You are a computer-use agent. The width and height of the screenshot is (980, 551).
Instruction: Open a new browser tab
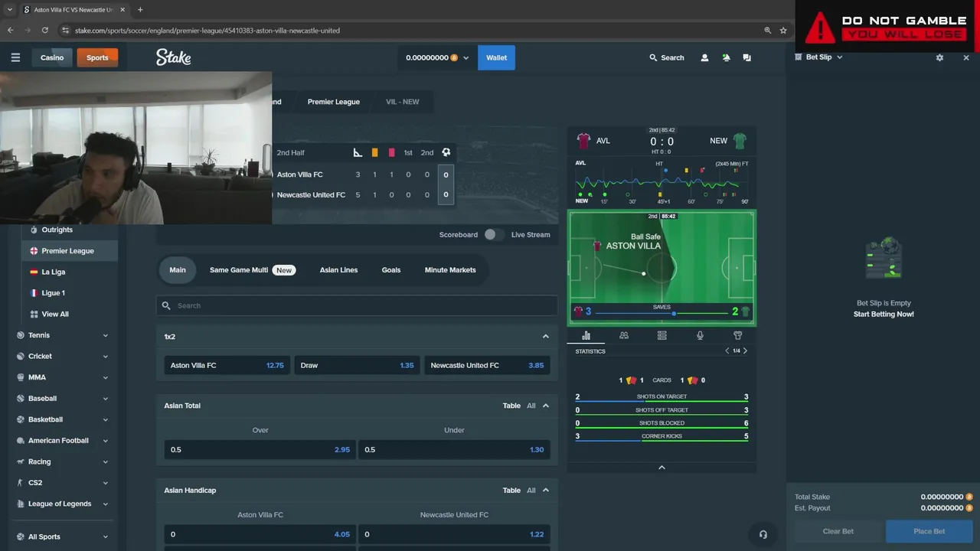pyautogui.click(x=140, y=9)
